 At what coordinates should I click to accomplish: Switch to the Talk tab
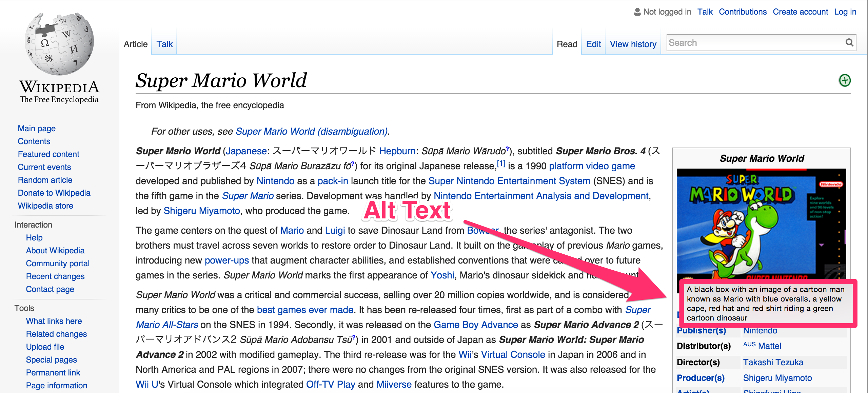pyautogui.click(x=164, y=44)
